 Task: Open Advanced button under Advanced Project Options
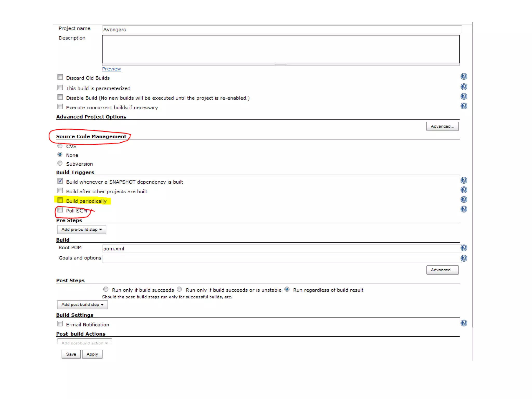click(x=442, y=126)
